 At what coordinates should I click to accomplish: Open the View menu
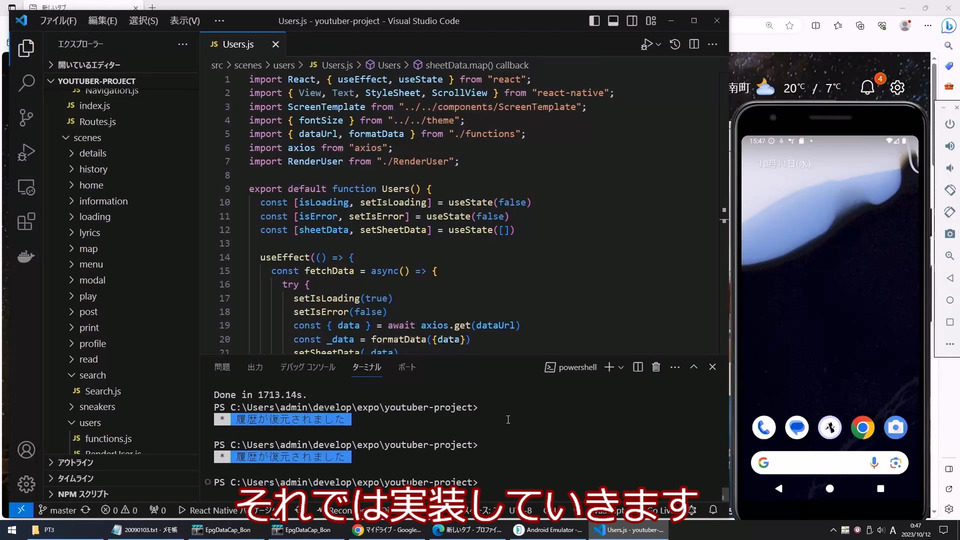pos(185,20)
